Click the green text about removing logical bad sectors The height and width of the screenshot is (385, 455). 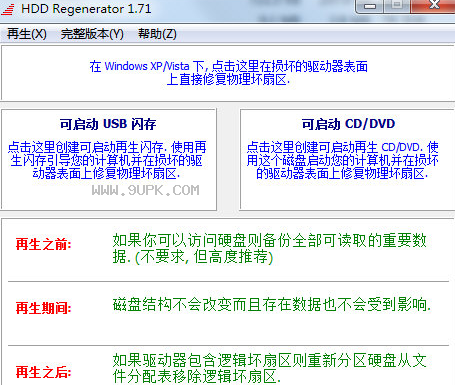(270, 368)
